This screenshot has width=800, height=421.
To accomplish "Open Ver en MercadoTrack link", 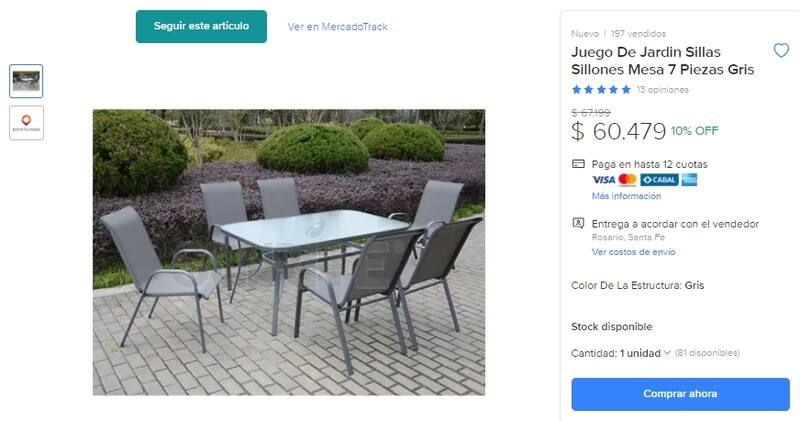I will click(337, 27).
